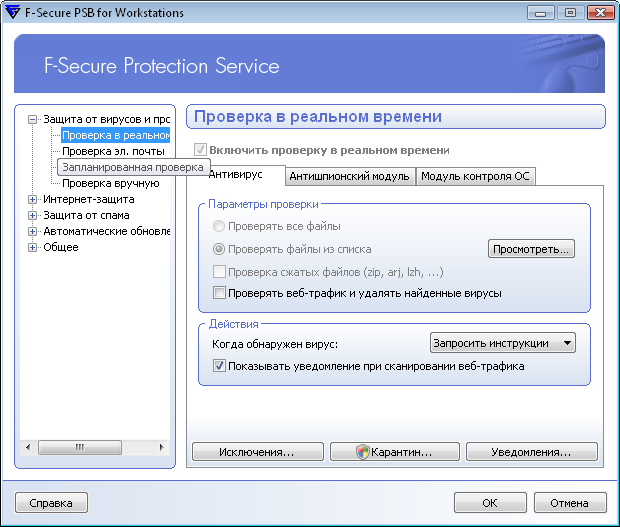Click the Справка help button
The width and height of the screenshot is (620, 527).
51,503
